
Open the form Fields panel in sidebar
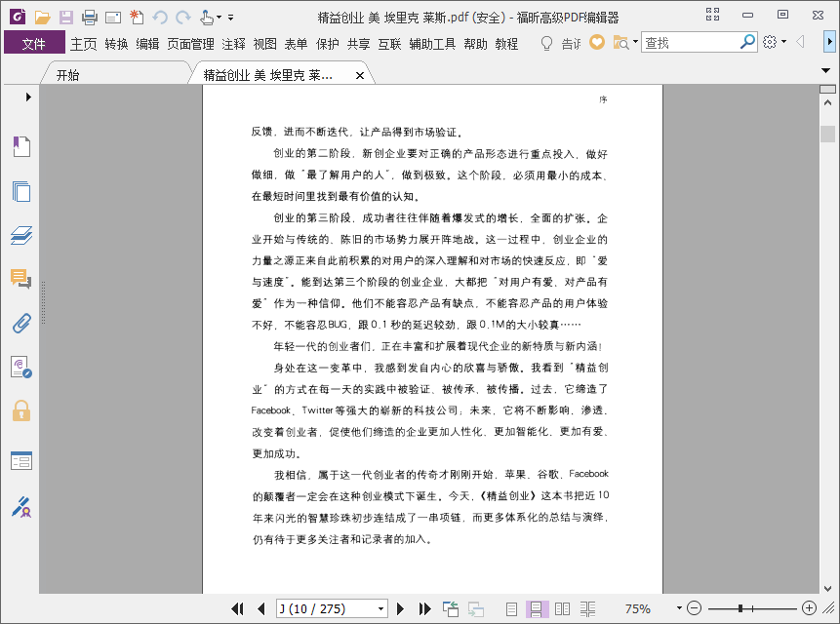21,461
